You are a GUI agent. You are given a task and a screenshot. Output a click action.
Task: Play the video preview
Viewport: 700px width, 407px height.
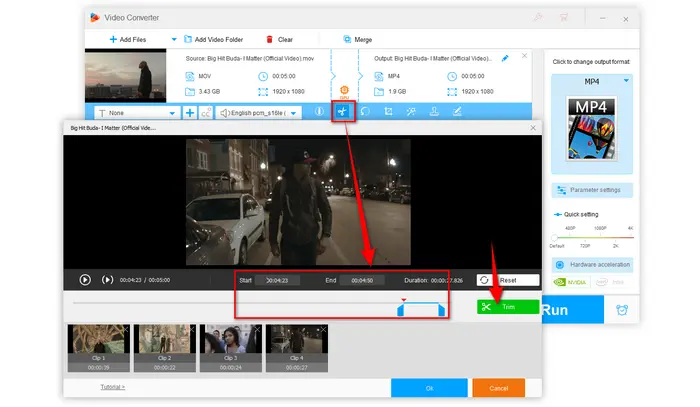[85, 280]
